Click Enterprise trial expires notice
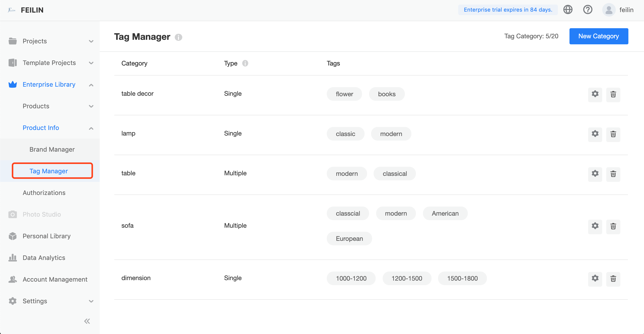Viewport: 644px width, 334px height. pos(508,10)
